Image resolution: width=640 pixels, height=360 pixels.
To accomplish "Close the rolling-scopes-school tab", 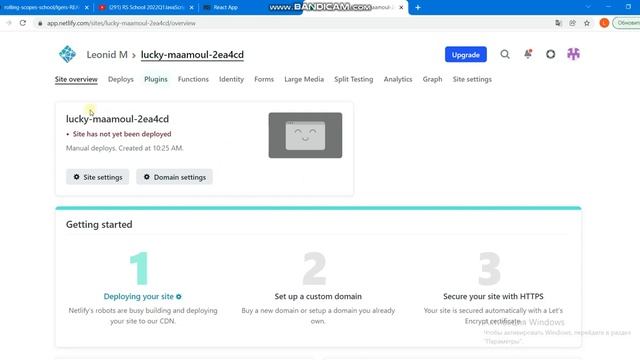I will [87, 7].
